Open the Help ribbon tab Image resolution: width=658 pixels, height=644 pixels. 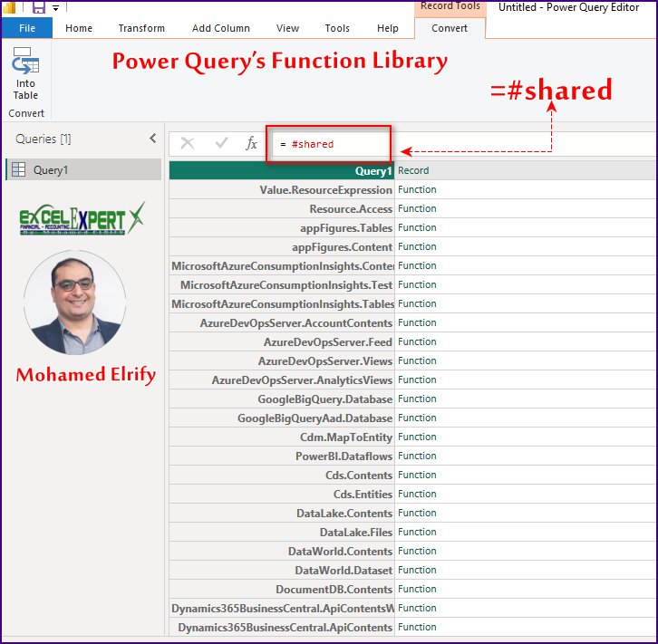pyautogui.click(x=387, y=28)
